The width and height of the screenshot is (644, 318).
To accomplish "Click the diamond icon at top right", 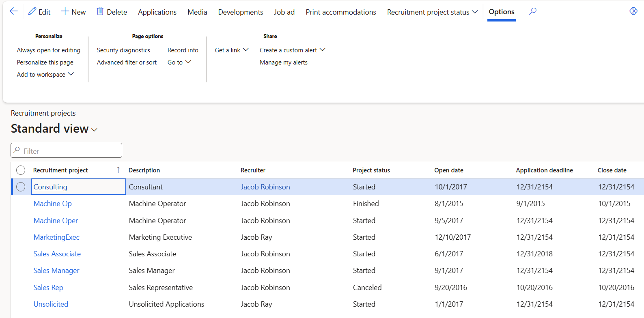I will pos(633,11).
